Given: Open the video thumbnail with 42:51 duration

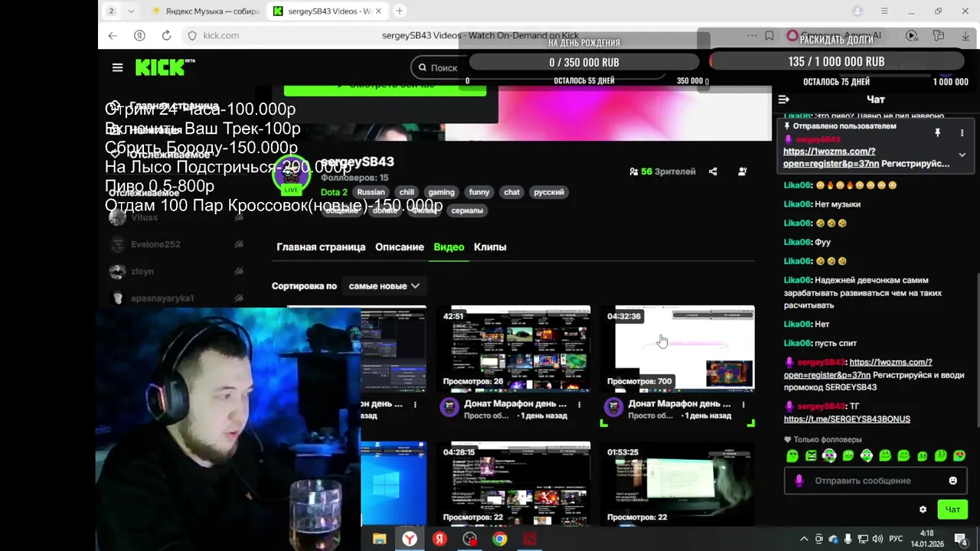Looking at the screenshot, I should pyautogui.click(x=513, y=349).
